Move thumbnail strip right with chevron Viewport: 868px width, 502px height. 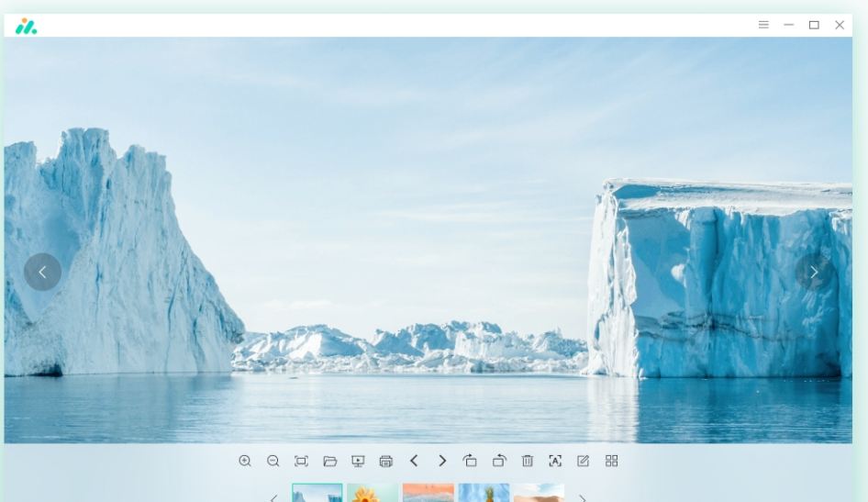583,498
